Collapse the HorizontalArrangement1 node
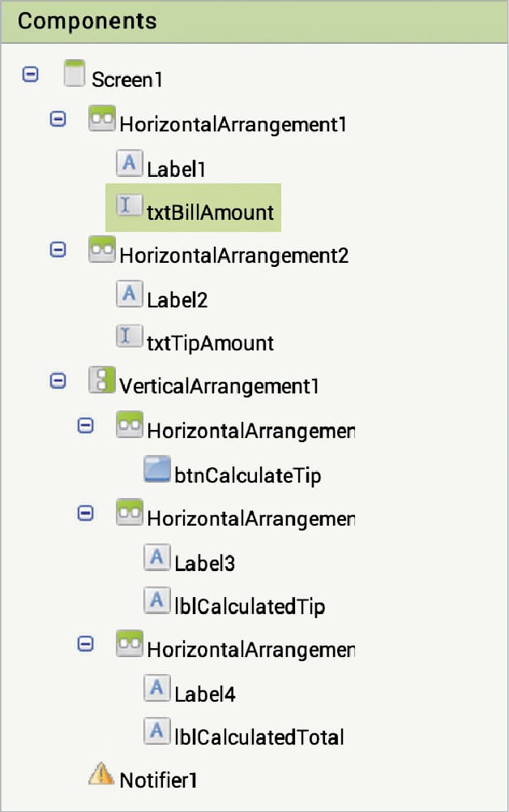The width and height of the screenshot is (509, 812). [58, 119]
